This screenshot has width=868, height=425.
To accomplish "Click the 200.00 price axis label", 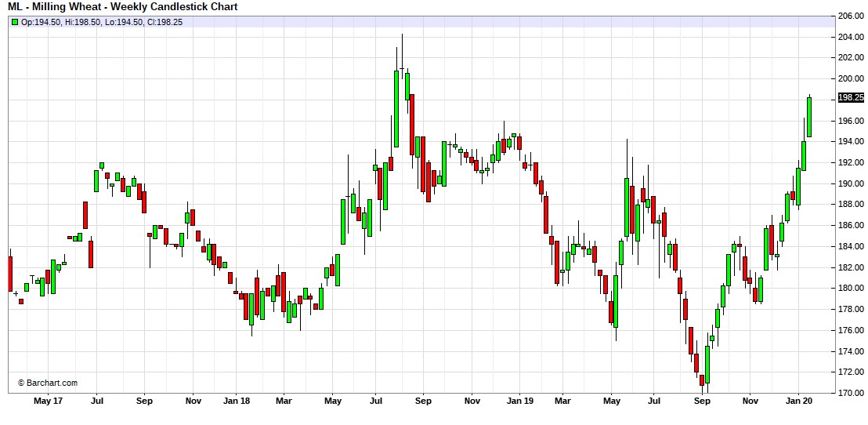I will tap(850, 78).
